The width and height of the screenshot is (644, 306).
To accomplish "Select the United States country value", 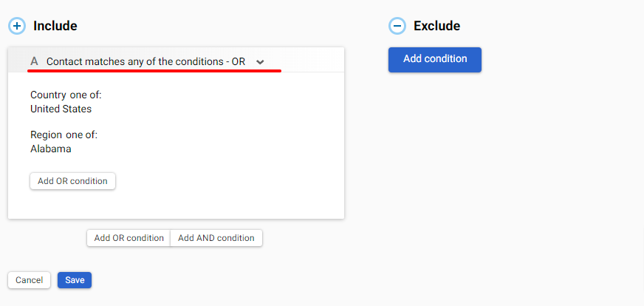I will click(x=61, y=109).
